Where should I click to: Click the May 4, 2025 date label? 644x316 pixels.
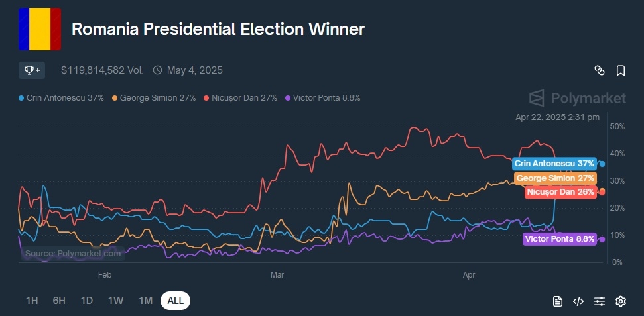[194, 70]
